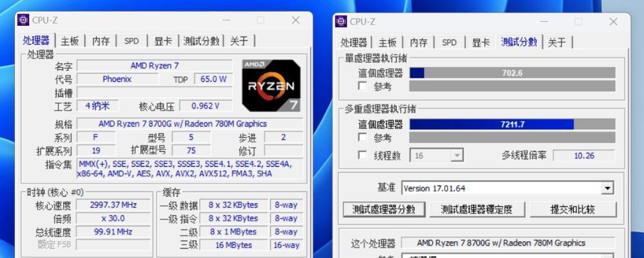Click L3 cache value 16 MBytes
Viewport: 644px width, 258px height.
234,245
